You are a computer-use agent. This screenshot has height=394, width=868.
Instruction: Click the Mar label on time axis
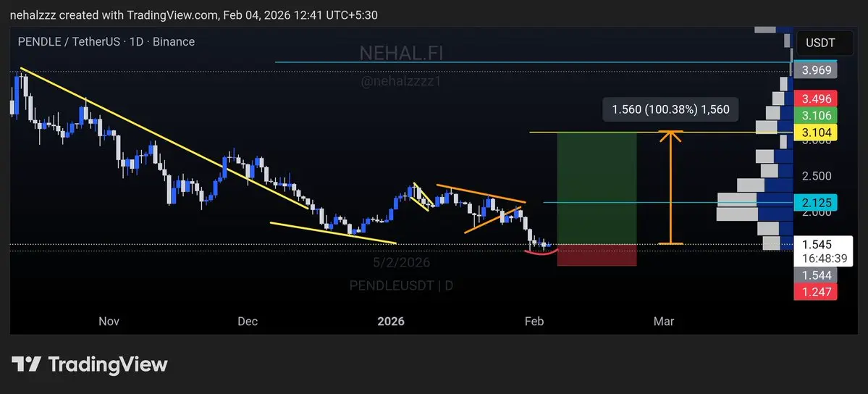coord(664,322)
